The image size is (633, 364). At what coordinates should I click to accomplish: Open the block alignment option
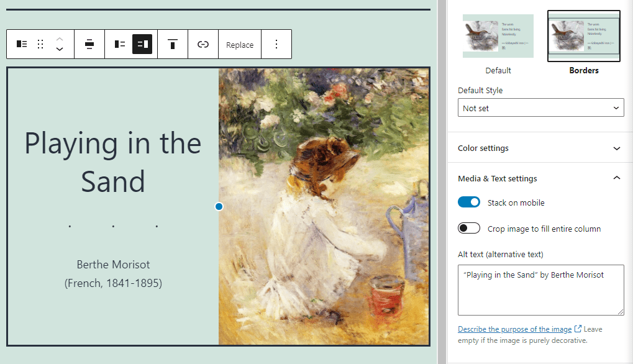coord(89,44)
